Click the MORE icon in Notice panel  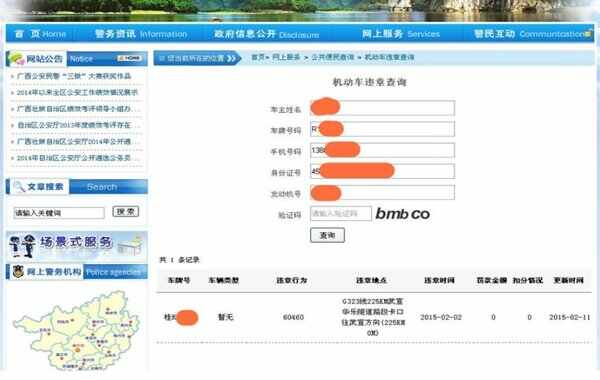(129, 58)
